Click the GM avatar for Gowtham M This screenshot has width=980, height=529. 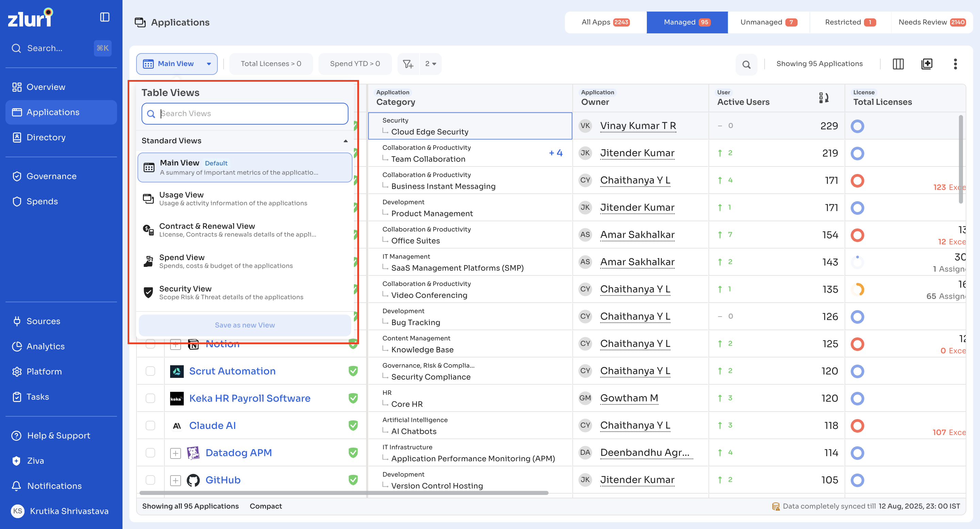tap(585, 399)
